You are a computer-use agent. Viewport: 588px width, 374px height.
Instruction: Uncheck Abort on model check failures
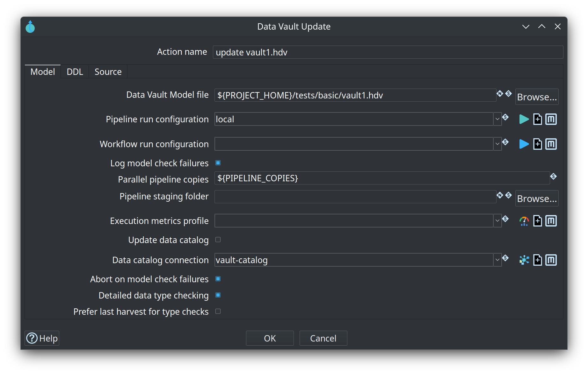[218, 279]
